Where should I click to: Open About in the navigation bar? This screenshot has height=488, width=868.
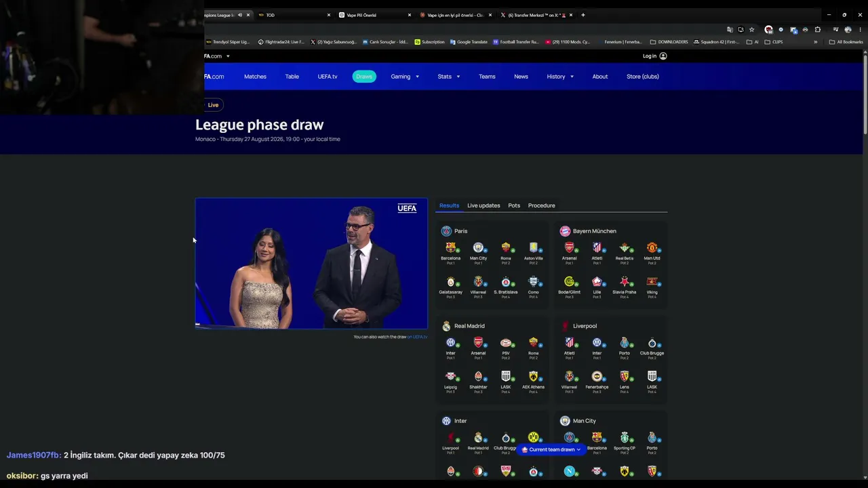600,77
